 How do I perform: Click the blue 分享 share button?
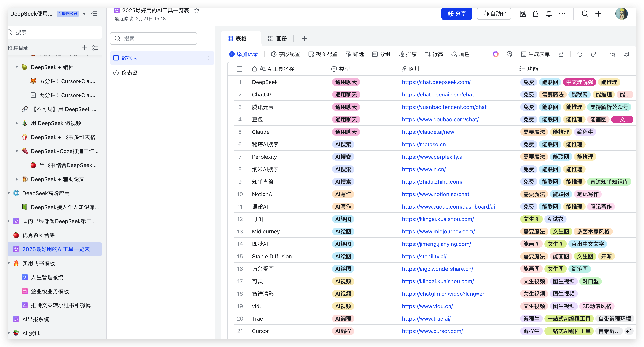tap(456, 14)
